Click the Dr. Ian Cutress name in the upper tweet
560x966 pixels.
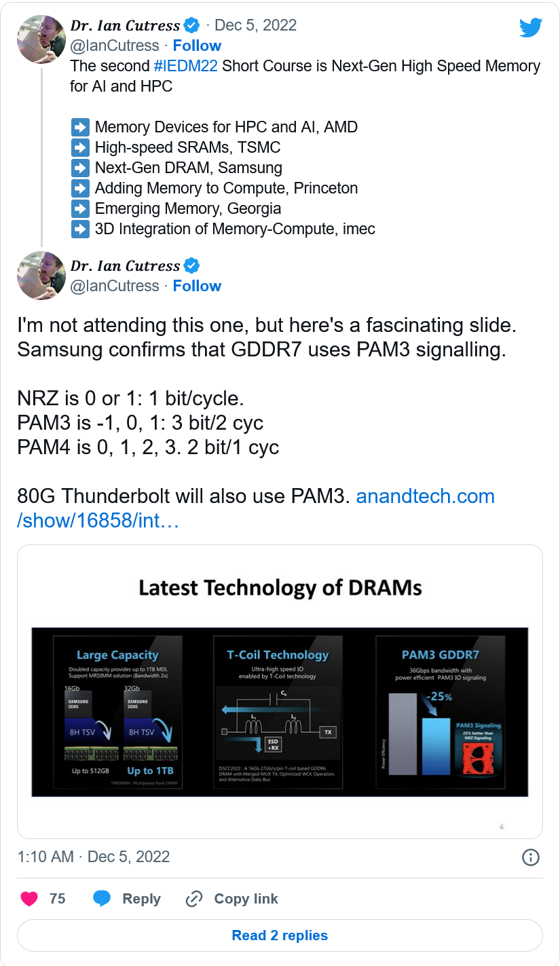pyautogui.click(x=126, y=26)
